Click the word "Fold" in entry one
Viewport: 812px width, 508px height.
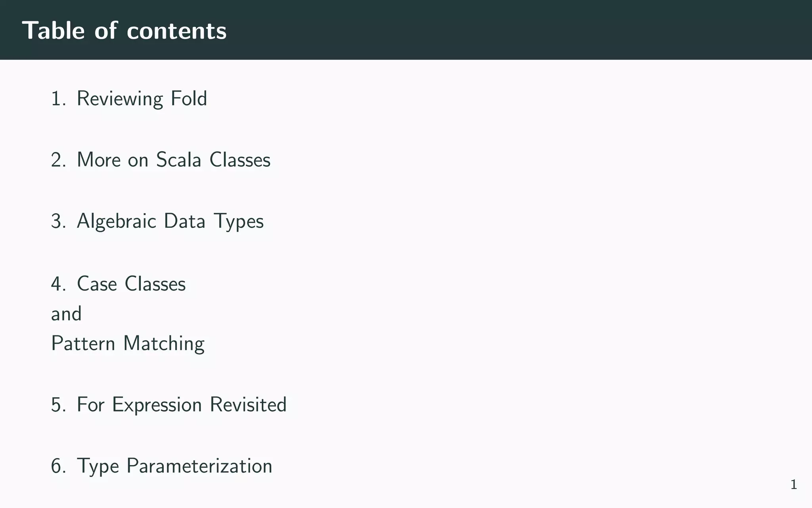189,99
